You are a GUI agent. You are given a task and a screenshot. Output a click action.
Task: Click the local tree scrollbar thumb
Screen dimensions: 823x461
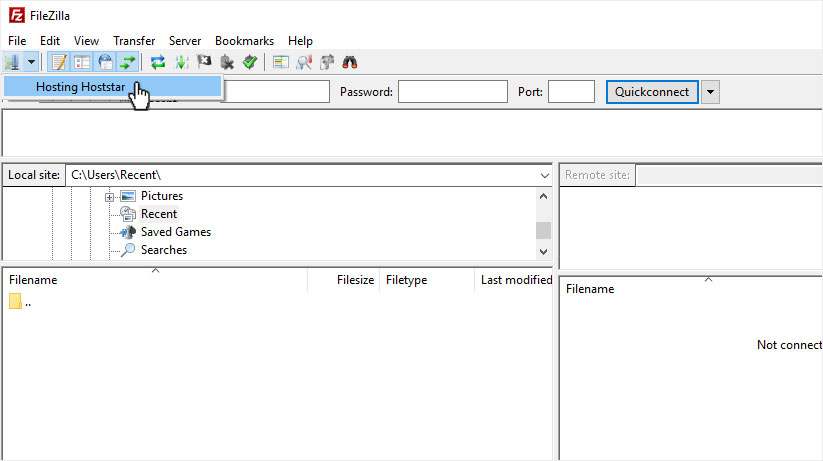[x=543, y=230]
